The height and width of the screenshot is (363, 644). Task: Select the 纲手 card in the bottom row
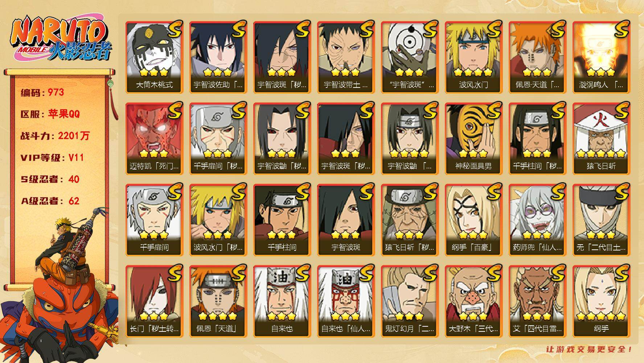tap(601, 301)
